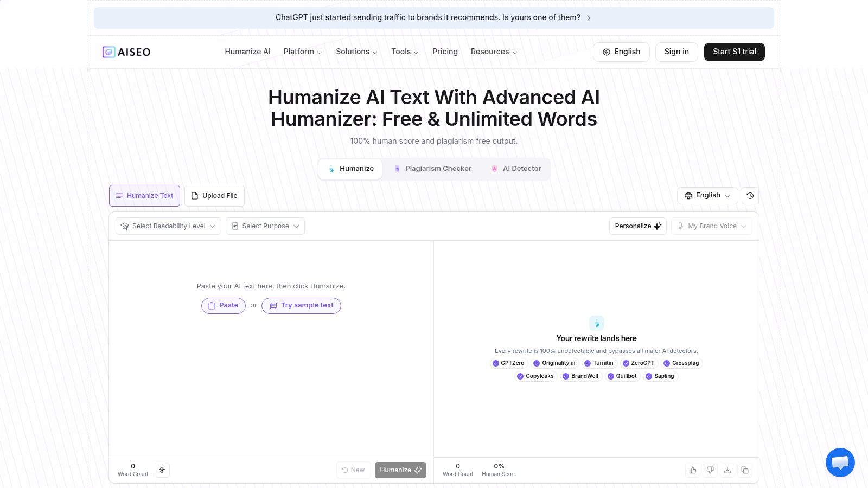The image size is (868, 488).
Task: Click the New button
Action: click(353, 470)
